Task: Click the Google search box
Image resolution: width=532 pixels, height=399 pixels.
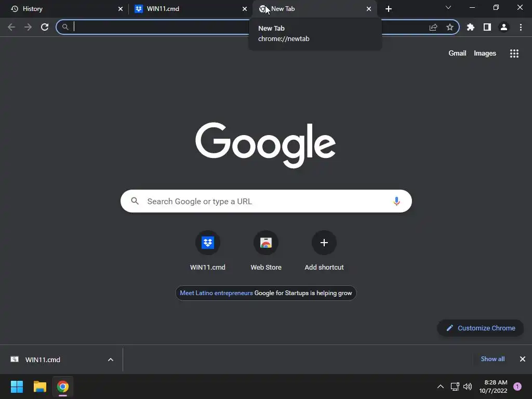Action: [266, 201]
